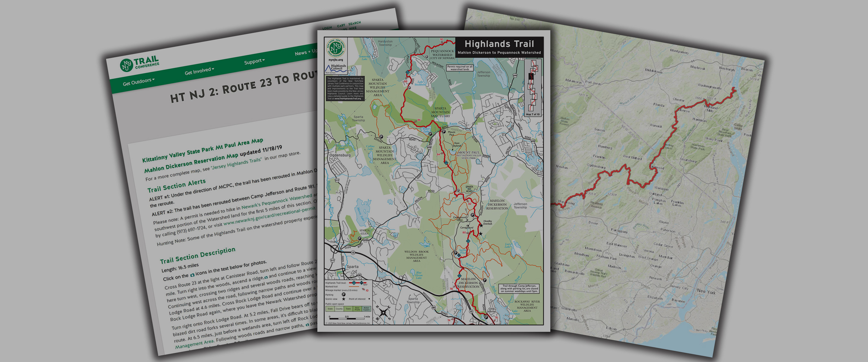Select the parking icon at Camp Jefferson
Image resolution: width=868 pixels, height=362 pixels.
pyautogui.click(x=486, y=317)
